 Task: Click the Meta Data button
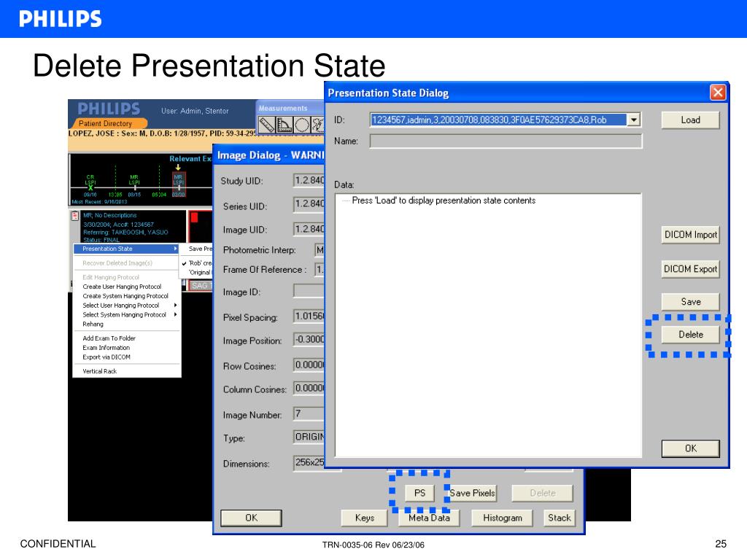429,518
